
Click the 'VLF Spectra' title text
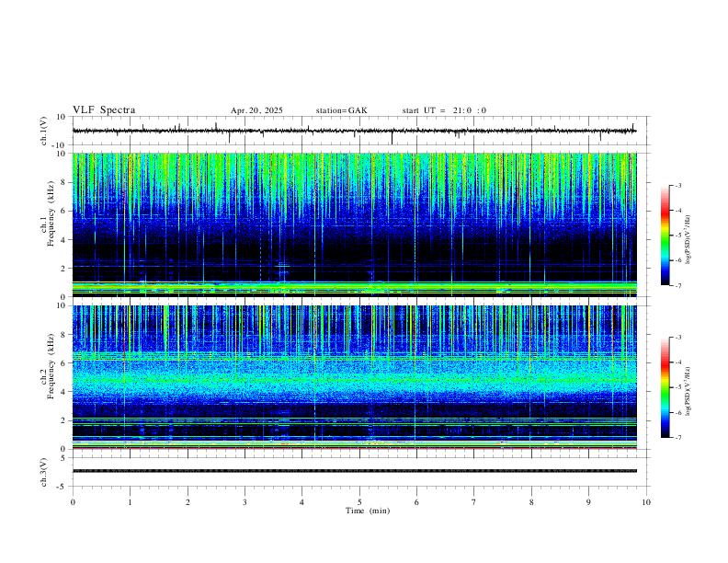[x=104, y=110]
